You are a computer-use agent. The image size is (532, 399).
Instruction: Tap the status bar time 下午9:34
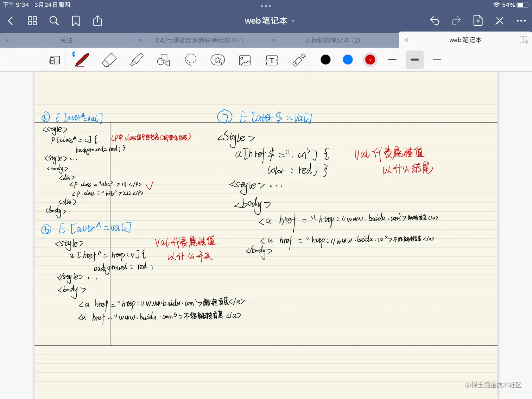[16, 5]
